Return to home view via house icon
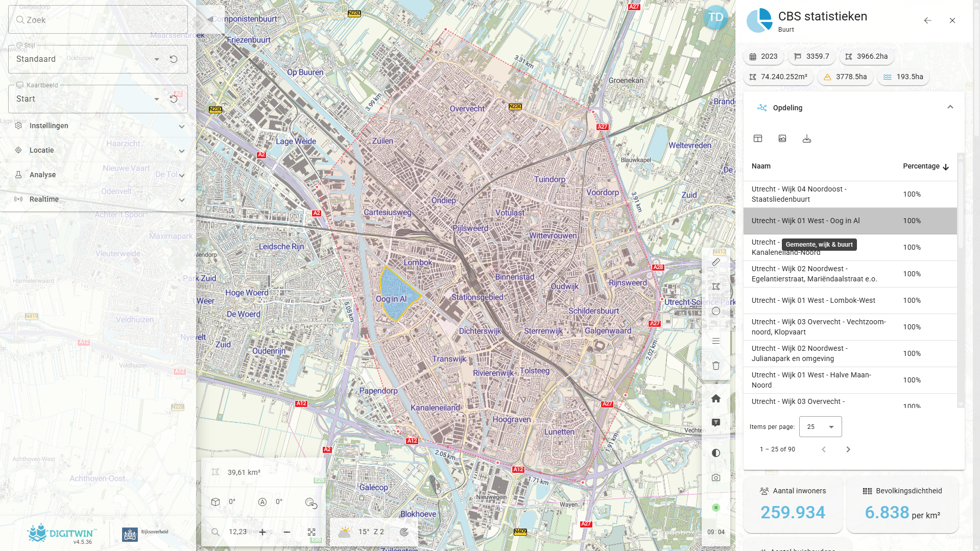Viewport: 980px width, 551px height. 716,398
